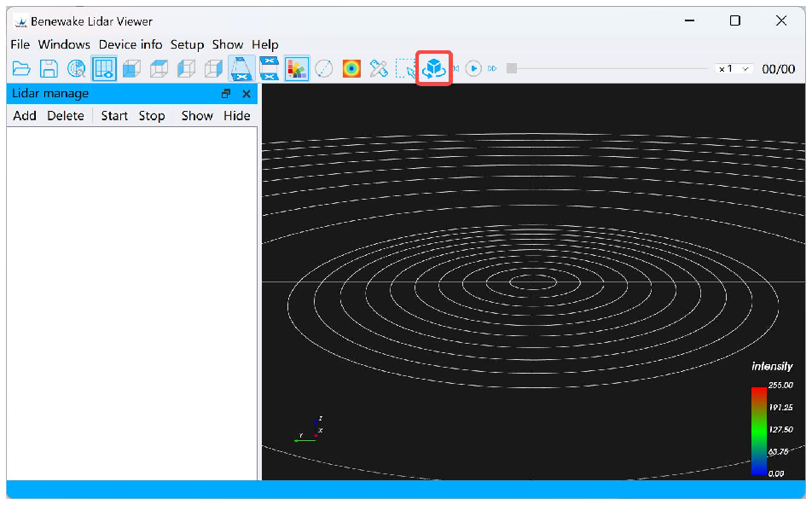Viewport: 812px width, 505px height.
Task: Select the front-face cube view icon
Action: tap(131, 68)
